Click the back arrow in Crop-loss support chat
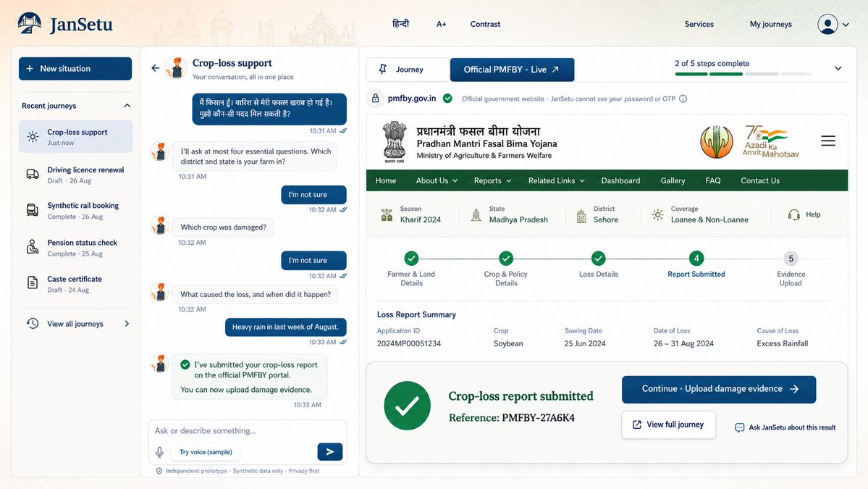Image resolution: width=868 pixels, height=489 pixels. click(156, 68)
